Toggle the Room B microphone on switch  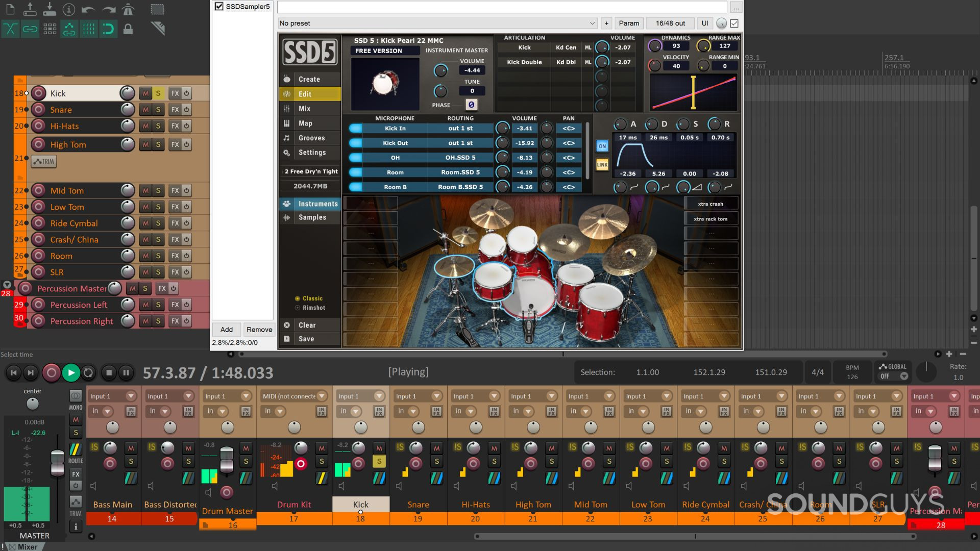[356, 187]
